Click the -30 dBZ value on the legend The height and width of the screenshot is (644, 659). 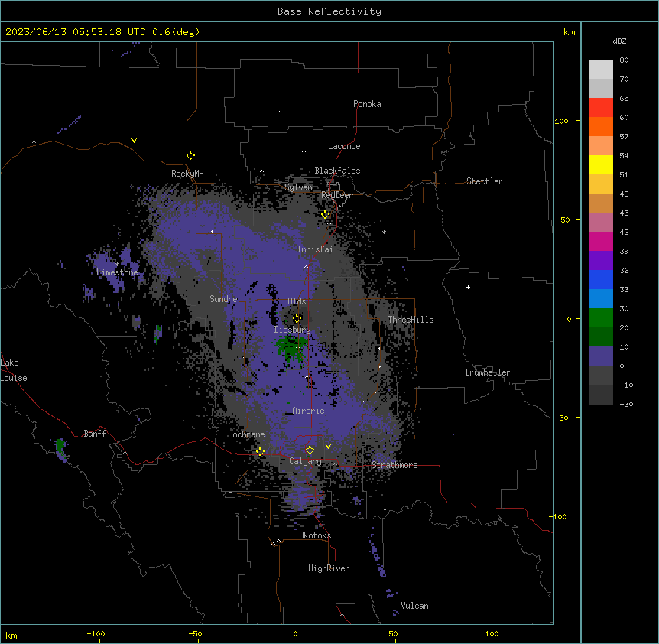point(626,404)
